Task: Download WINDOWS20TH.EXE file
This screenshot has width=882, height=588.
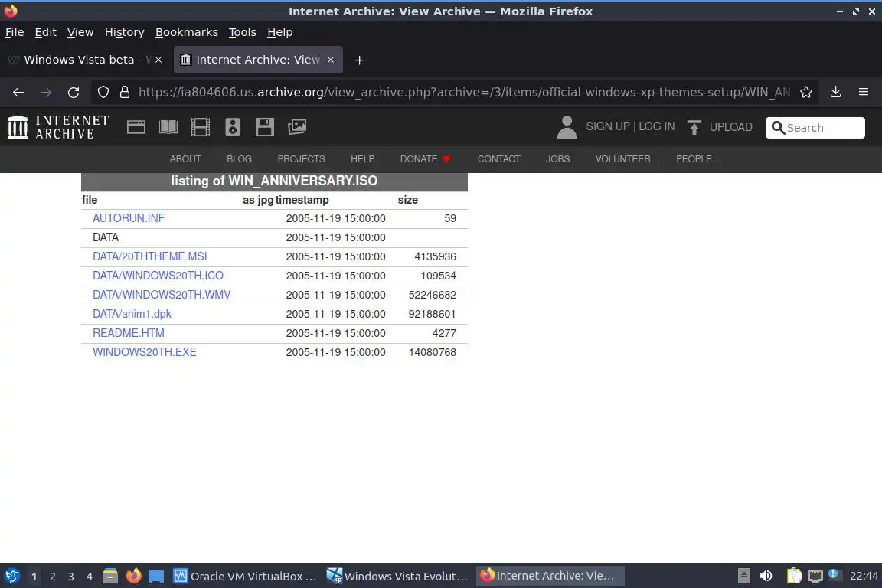Action: 145,352
